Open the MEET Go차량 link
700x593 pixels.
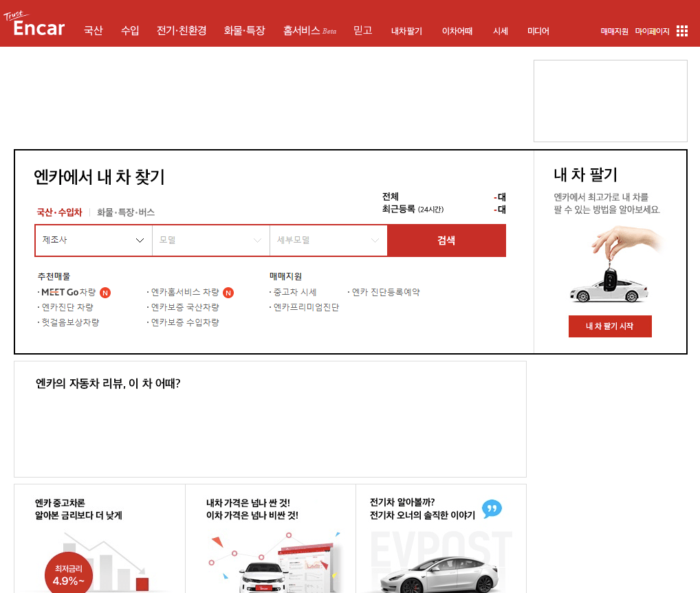[x=69, y=292]
